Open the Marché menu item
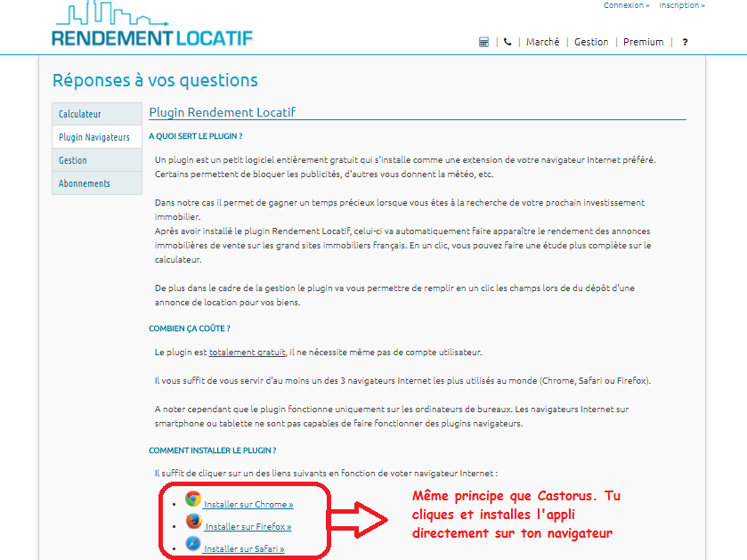This screenshot has width=747, height=560. [542, 42]
